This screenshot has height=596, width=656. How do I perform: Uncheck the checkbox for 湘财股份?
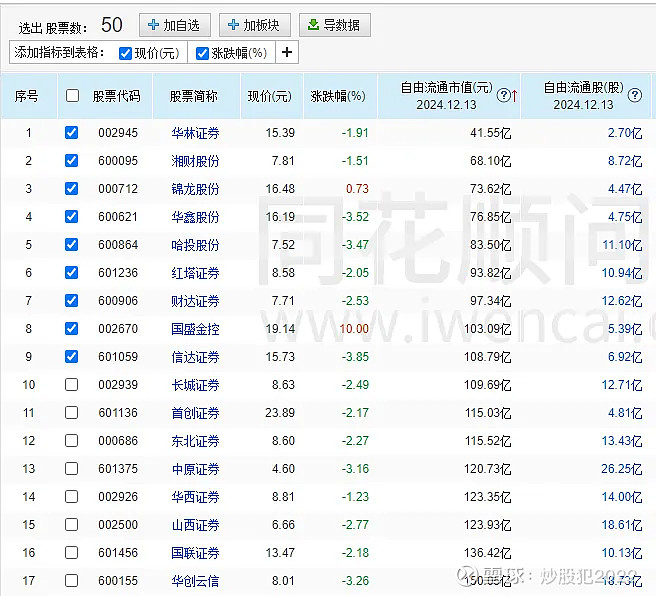[72, 161]
